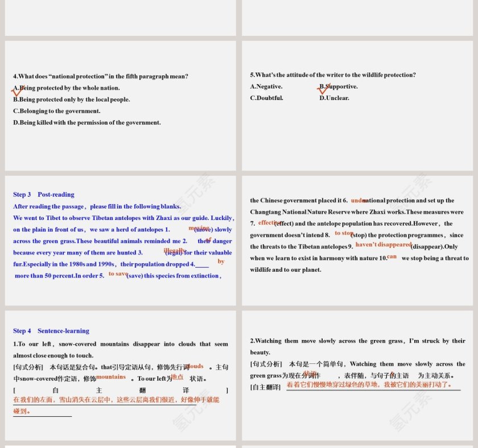Click the red checkmark beside option A 'Being protected by the whole nation'
Viewport: 478px width, 448px height.
coord(18,90)
